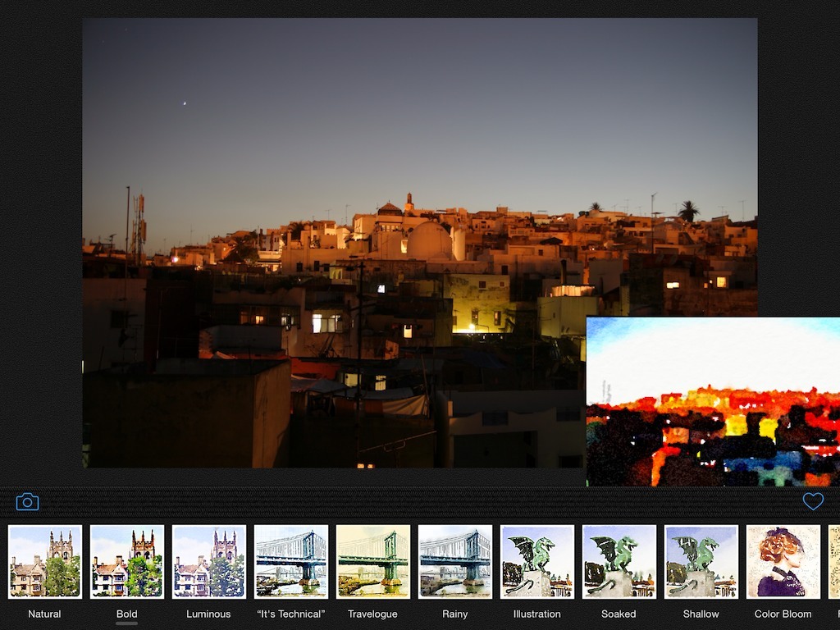Select the Soaked style thumbnail
This screenshot has height=630, width=840.
coord(619,561)
